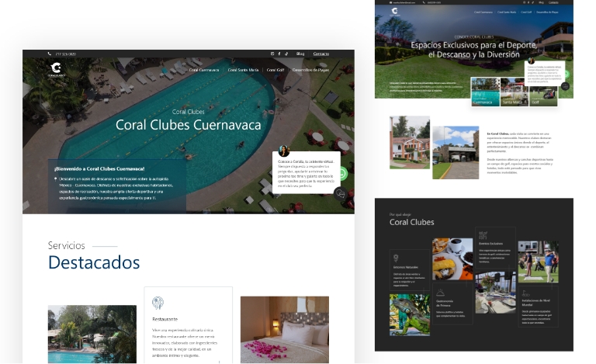Image resolution: width=596 pixels, height=364 pixels.
Task: Click the Eventos Exclusivos icon
Action: tap(483, 235)
